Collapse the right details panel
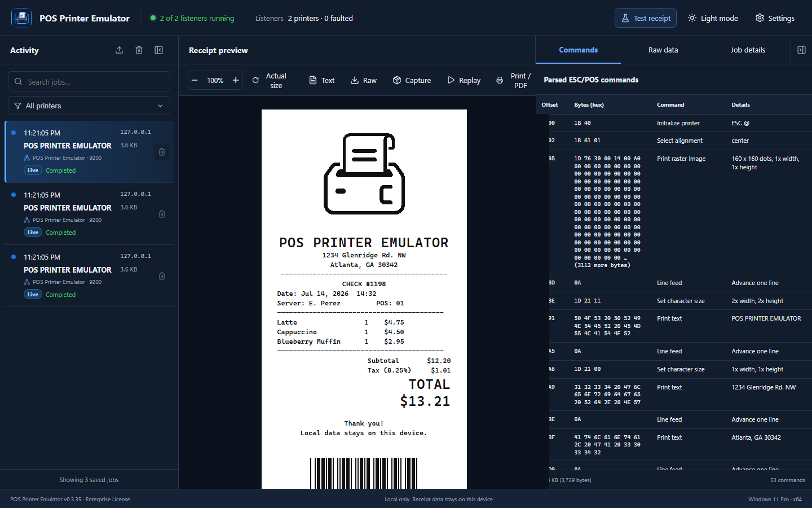812x508 pixels. click(801, 50)
